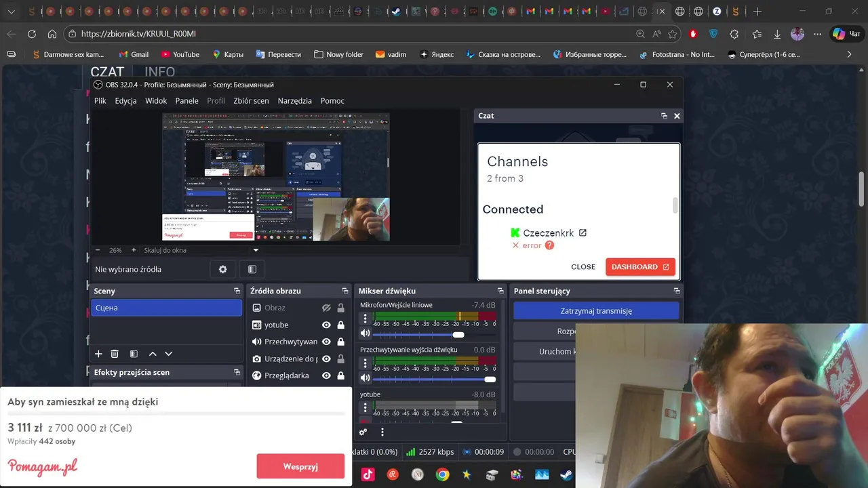Open source filters icon next to gear
Screen dimensions: 868x488
pyautogui.click(x=252, y=269)
